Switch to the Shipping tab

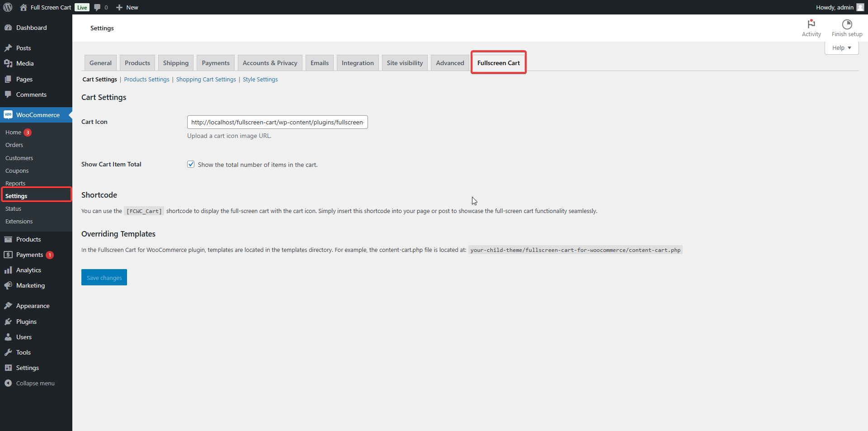click(x=175, y=63)
